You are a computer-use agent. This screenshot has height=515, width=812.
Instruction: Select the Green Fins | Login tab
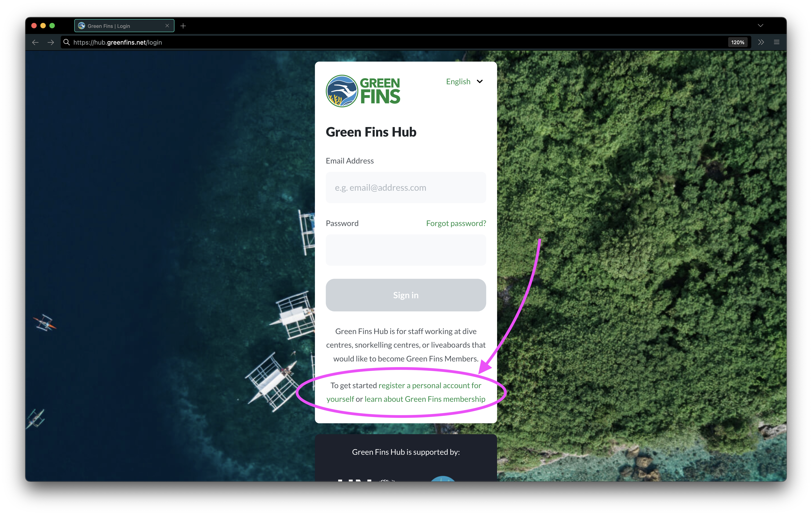(x=124, y=26)
